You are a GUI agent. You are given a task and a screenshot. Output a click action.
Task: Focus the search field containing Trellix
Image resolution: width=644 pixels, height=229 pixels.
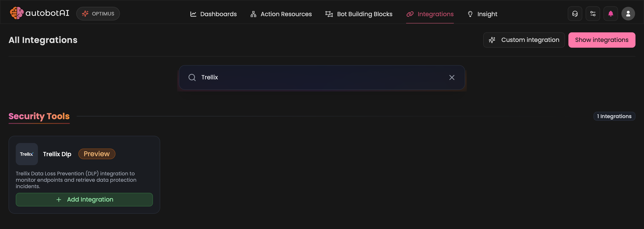pyautogui.click(x=322, y=77)
